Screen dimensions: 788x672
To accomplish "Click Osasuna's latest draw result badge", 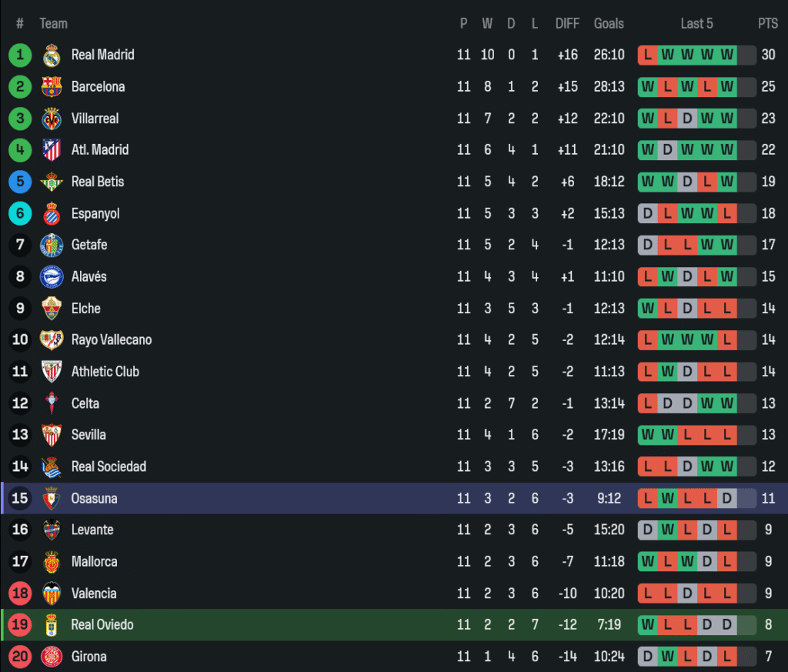I will pyautogui.click(x=726, y=498).
